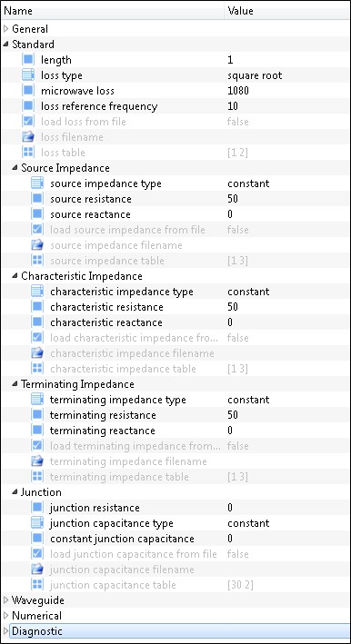
Task: Open loss type value square root
Action: coord(255,75)
